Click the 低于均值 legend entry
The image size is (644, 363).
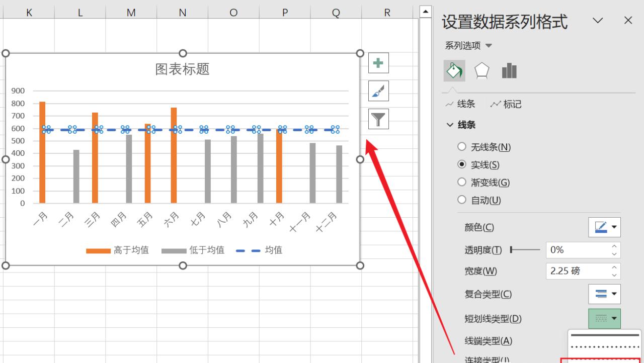pos(193,250)
